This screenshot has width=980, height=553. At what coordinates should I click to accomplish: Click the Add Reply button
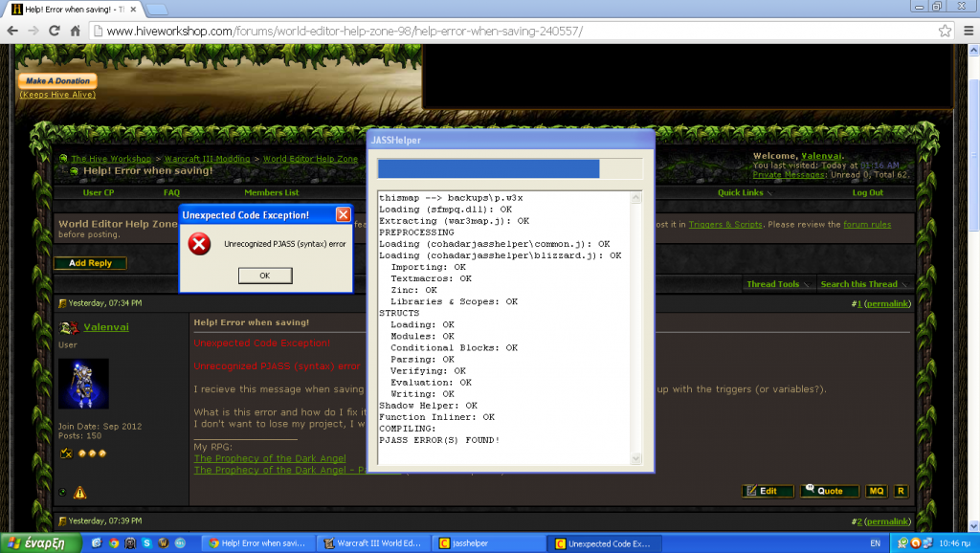pyautogui.click(x=91, y=263)
